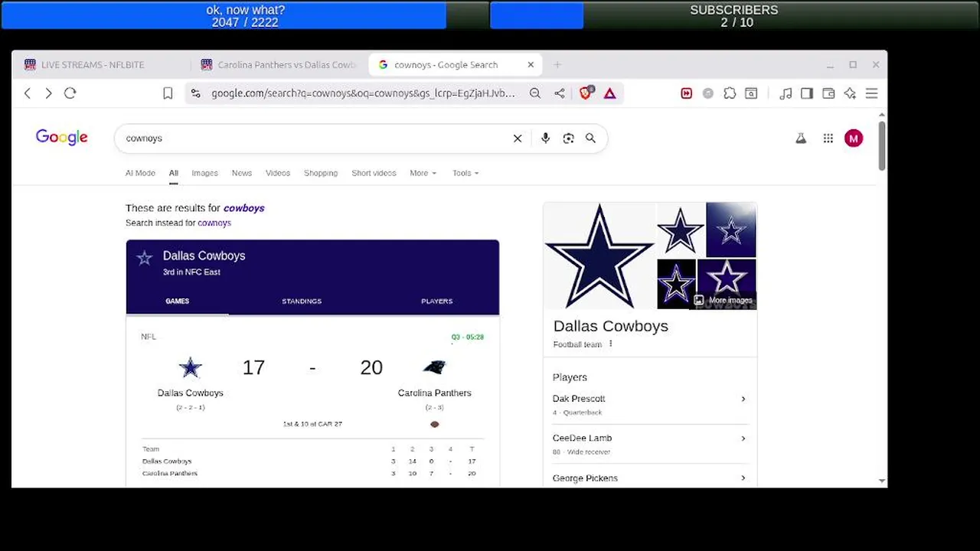
Task: Clear the Google search box
Action: 518,139
